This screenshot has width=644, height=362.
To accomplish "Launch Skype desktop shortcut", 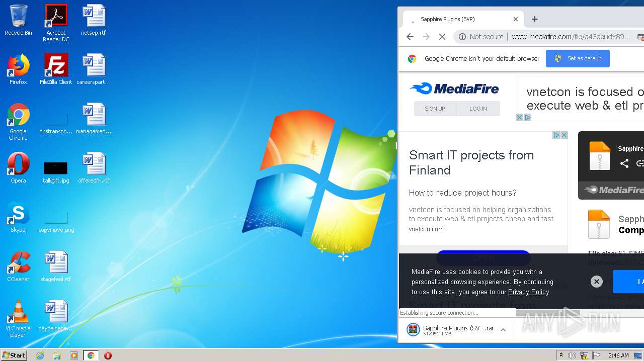I will pyautogui.click(x=18, y=217).
